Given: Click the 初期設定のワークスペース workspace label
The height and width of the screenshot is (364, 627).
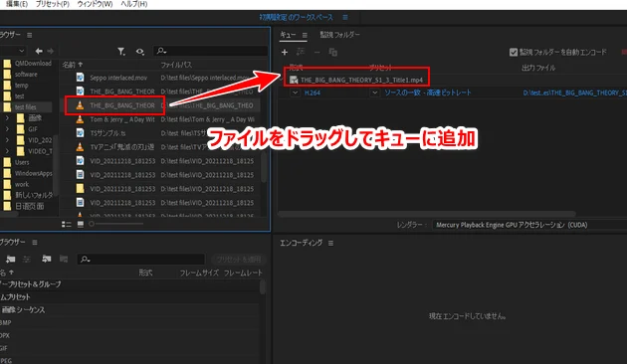Looking at the screenshot, I should (297, 17).
